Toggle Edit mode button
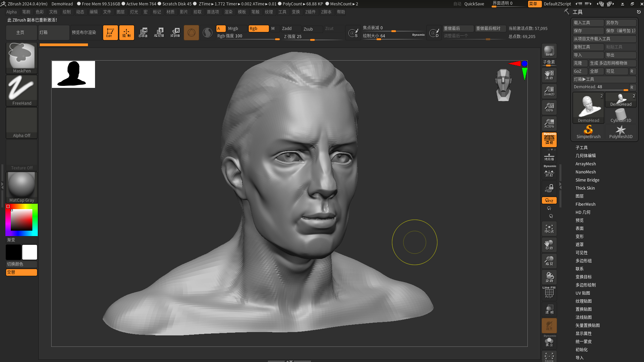Screen dimensions: 644x362 click(x=110, y=33)
